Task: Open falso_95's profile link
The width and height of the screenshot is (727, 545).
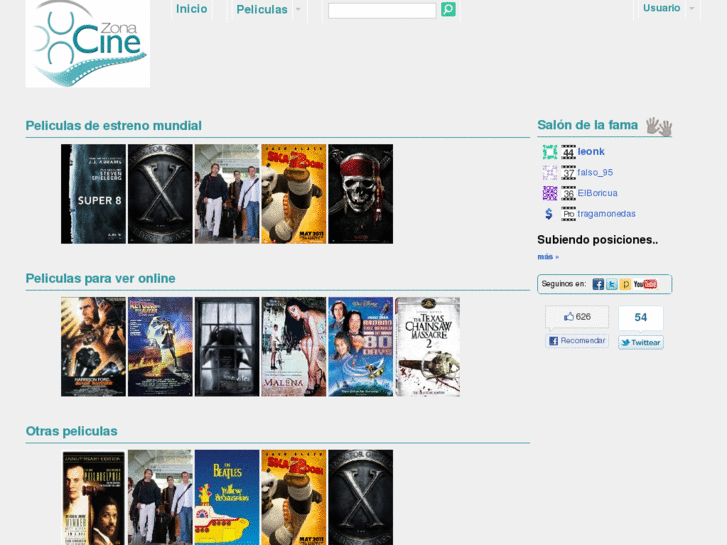Action: (595, 173)
